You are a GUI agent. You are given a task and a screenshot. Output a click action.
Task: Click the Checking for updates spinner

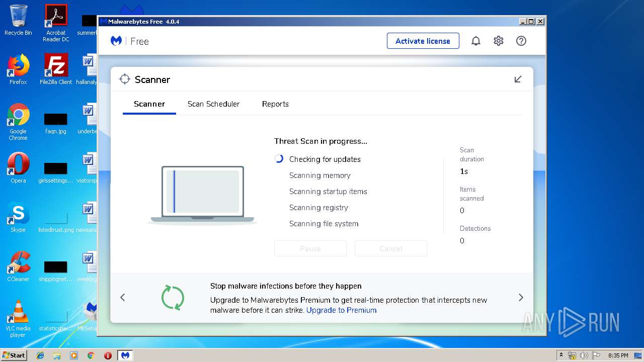point(279,159)
